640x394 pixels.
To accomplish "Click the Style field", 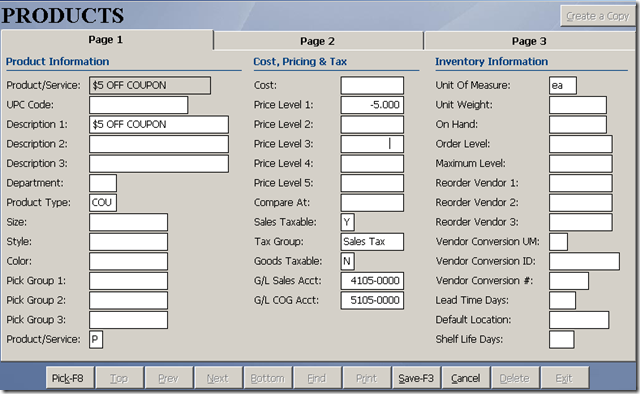I will click(x=128, y=242).
